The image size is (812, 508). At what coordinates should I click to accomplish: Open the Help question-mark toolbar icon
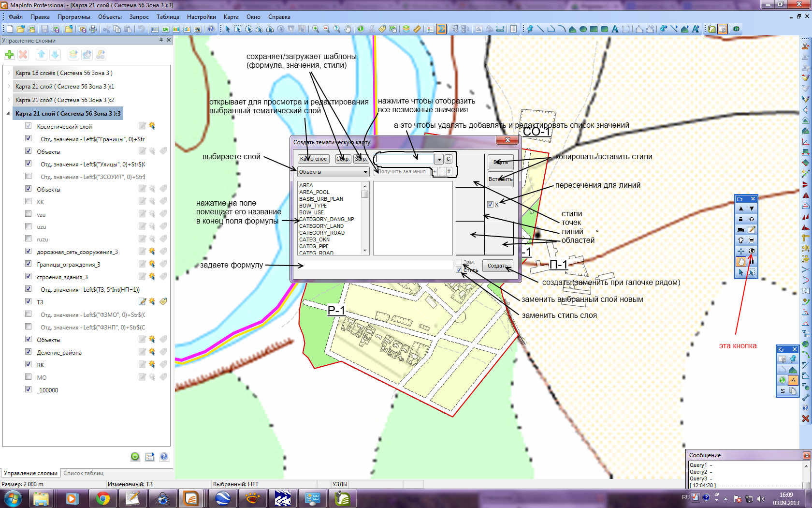[x=211, y=29]
